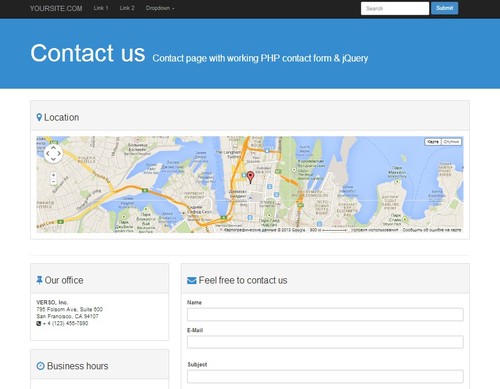Click the map pan control circle
500x389 pixels.
(x=53, y=154)
